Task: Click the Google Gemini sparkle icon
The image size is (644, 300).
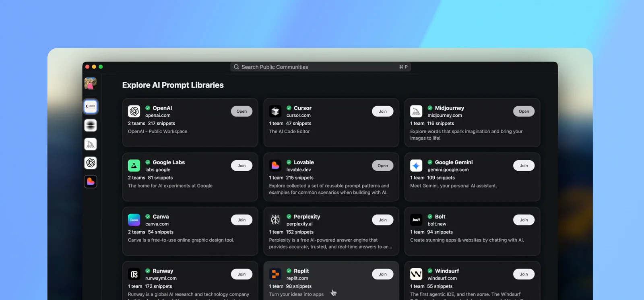Action: click(416, 166)
